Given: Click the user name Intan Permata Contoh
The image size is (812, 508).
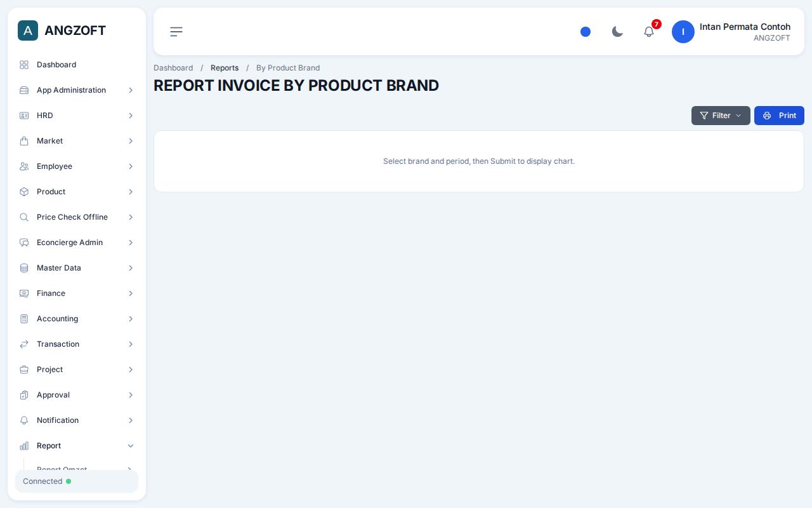Looking at the screenshot, I should pos(745,27).
